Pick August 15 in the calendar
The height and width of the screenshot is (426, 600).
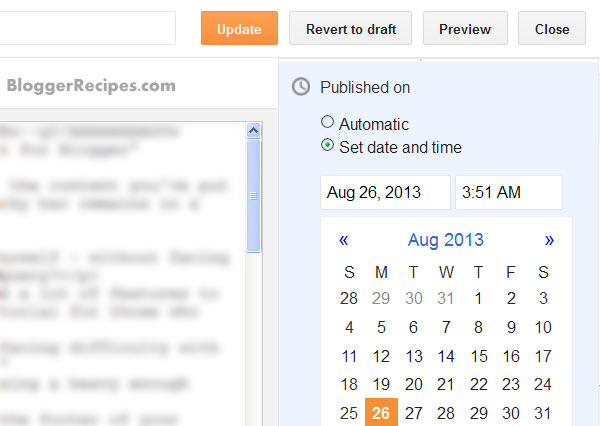[479, 356]
